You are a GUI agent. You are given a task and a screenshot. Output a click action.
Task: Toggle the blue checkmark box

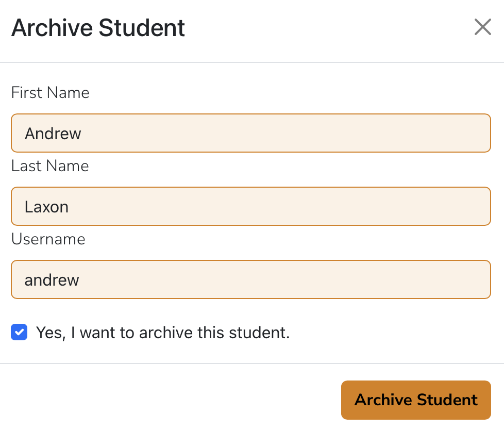click(19, 333)
